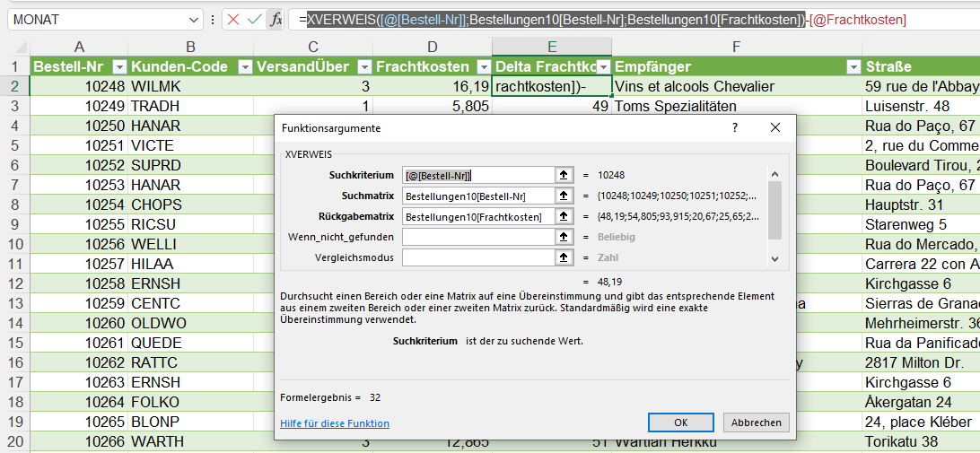This screenshot has height=453, width=980.
Task: Click the cancel X icon in formula bar
Action: click(x=233, y=19)
